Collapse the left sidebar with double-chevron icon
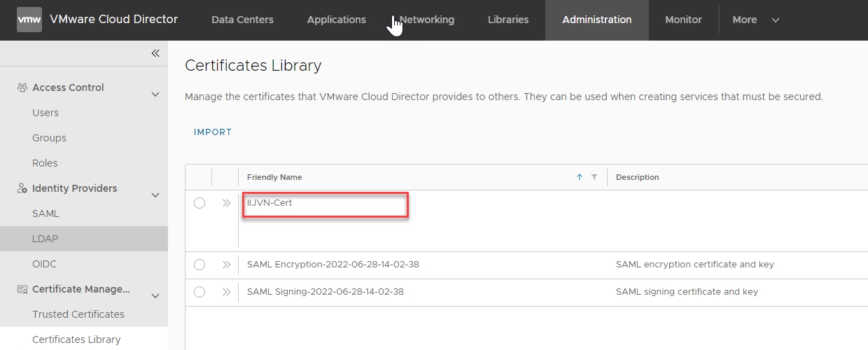The image size is (868, 350). (x=155, y=53)
